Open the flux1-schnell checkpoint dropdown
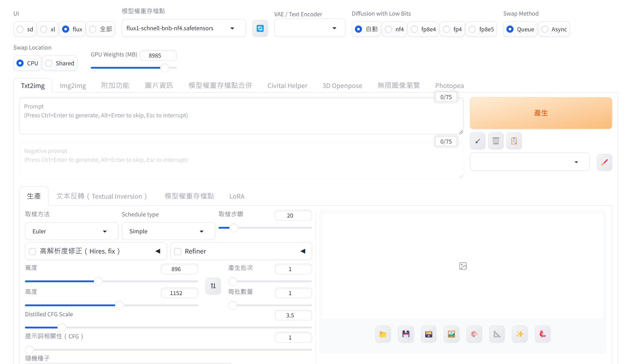 (184, 28)
